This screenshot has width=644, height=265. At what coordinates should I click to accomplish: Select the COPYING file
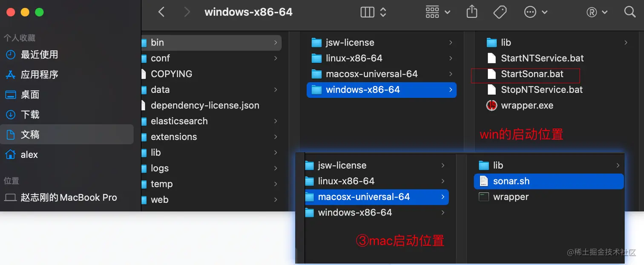(211, 74)
